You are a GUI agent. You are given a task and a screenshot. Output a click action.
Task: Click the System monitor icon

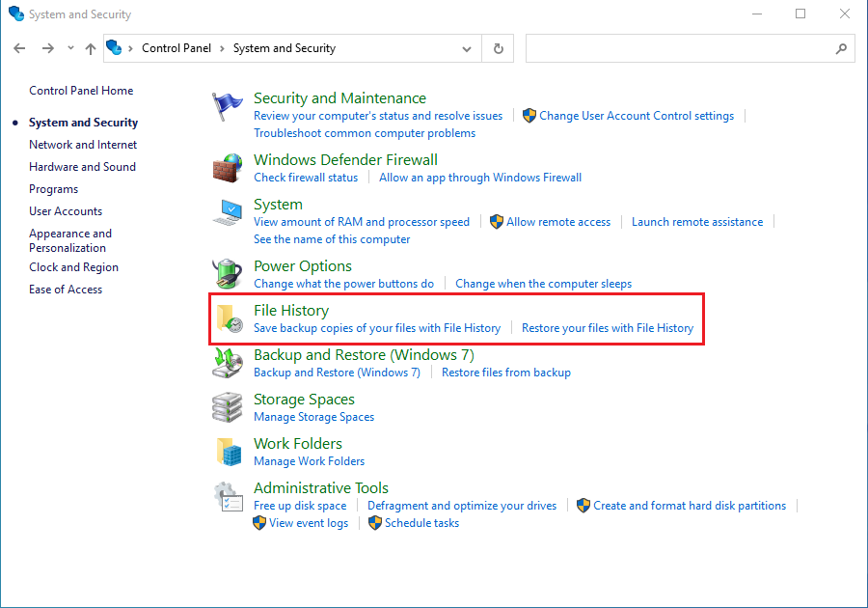coord(228,210)
